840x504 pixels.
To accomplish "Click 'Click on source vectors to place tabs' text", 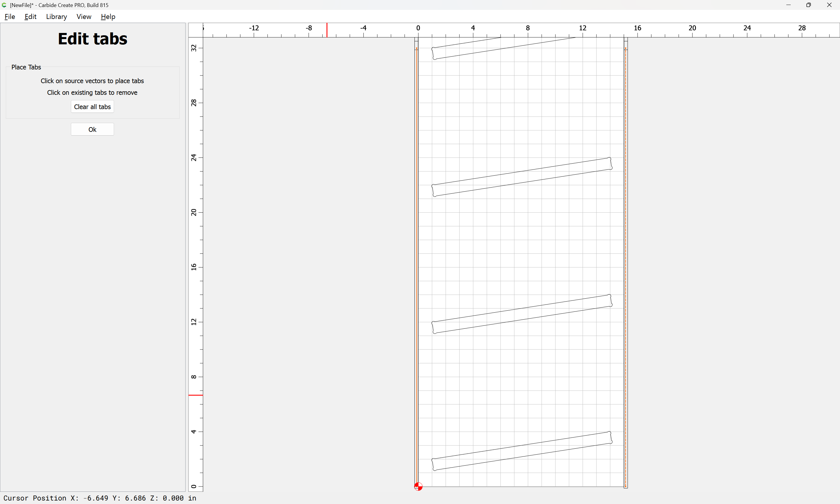I will (x=92, y=81).
